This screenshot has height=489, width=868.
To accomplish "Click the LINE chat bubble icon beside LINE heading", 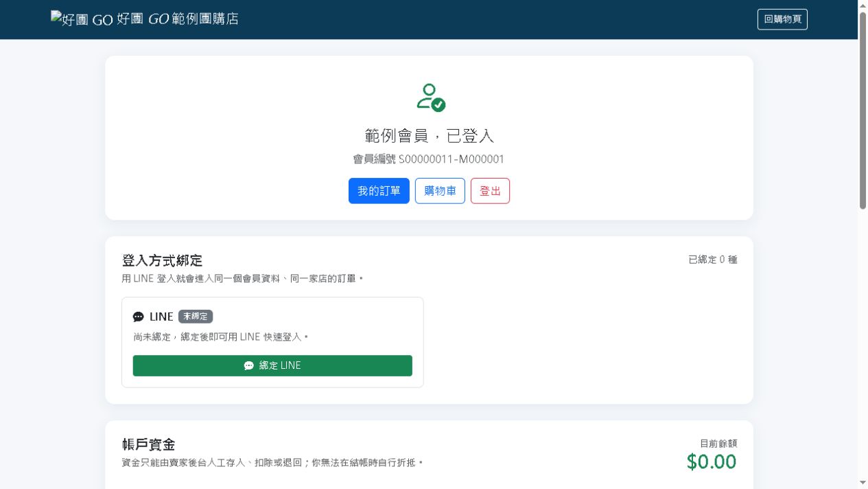I will tap(139, 317).
